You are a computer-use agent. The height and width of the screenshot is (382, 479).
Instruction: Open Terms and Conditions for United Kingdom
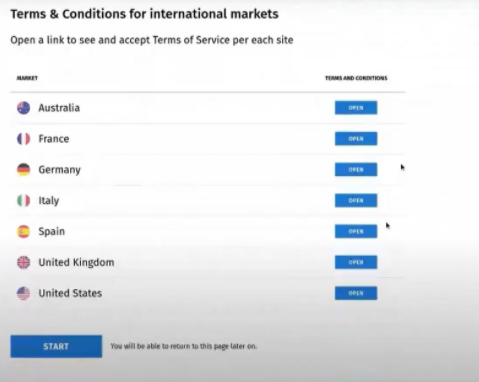pos(356,262)
